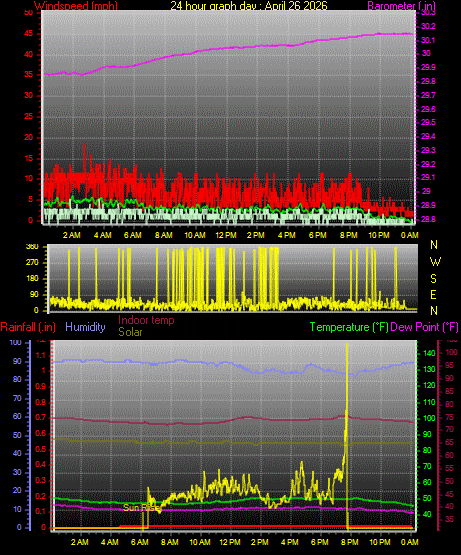The height and width of the screenshot is (555, 461).
Task: Click the "0.7" rainfall axis value
Action: 41,418
